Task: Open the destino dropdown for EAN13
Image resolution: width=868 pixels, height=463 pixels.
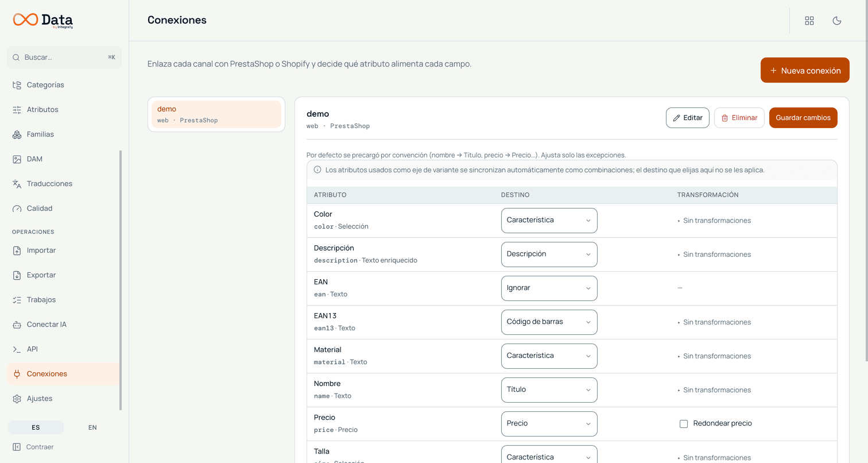Action: click(x=549, y=322)
